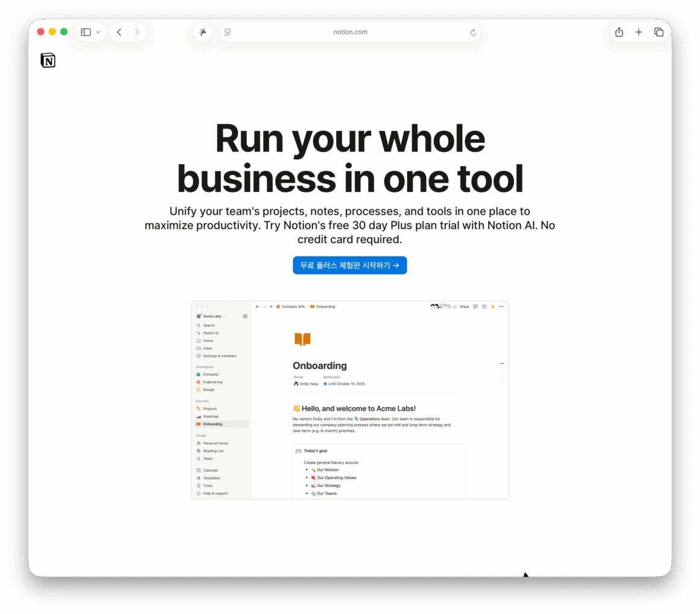The height and width of the screenshot is (614, 700).
Task: Click Share in the Notion page header
Action: [x=464, y=306]
